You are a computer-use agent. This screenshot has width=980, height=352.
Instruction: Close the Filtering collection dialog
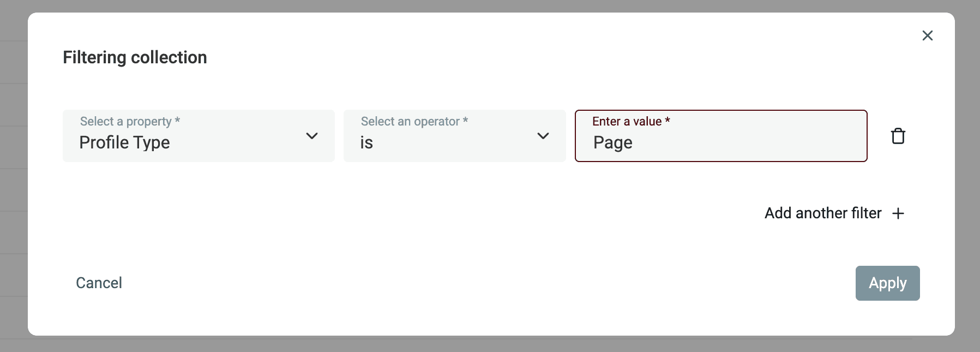click(927, 35)
